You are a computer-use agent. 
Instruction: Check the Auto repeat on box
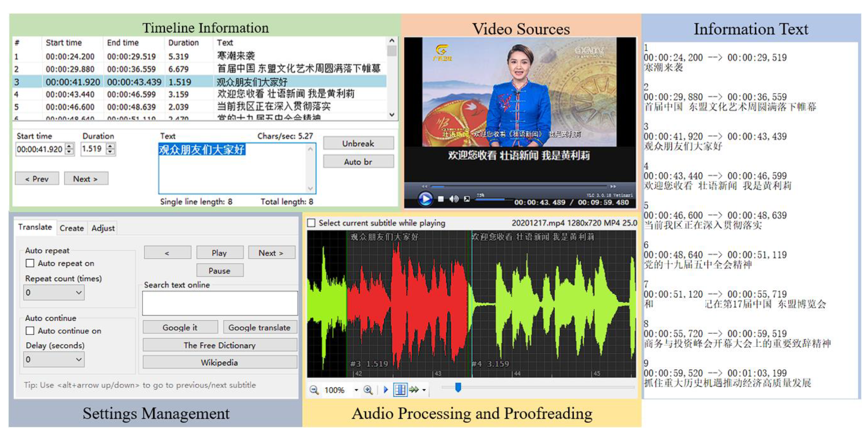tap(30, 263)
